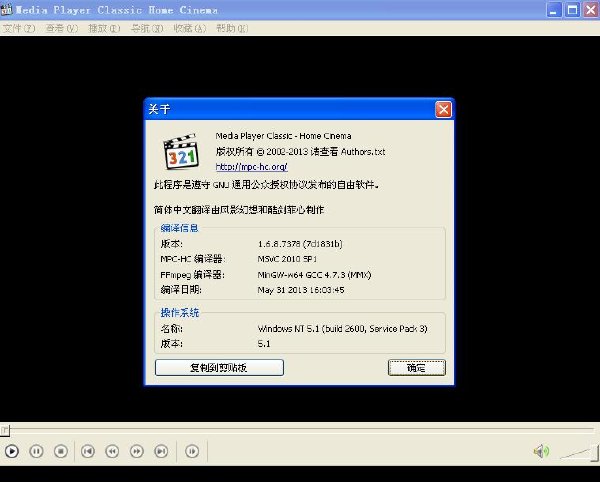Click the FFmpeg 编译器 label
The width and height of the screenshot is (600, 482).
[192, 275]
